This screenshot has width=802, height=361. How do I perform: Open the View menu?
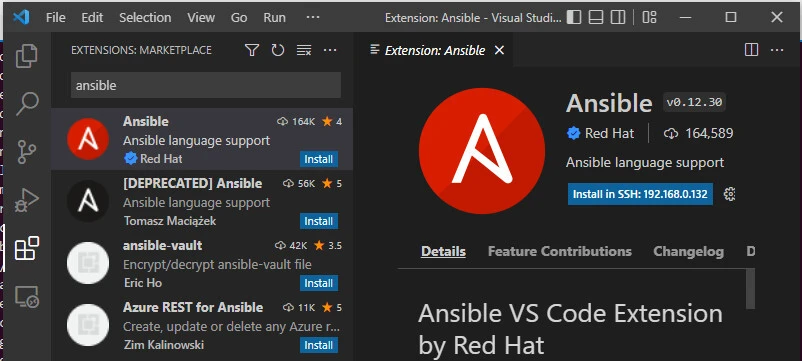200,17
